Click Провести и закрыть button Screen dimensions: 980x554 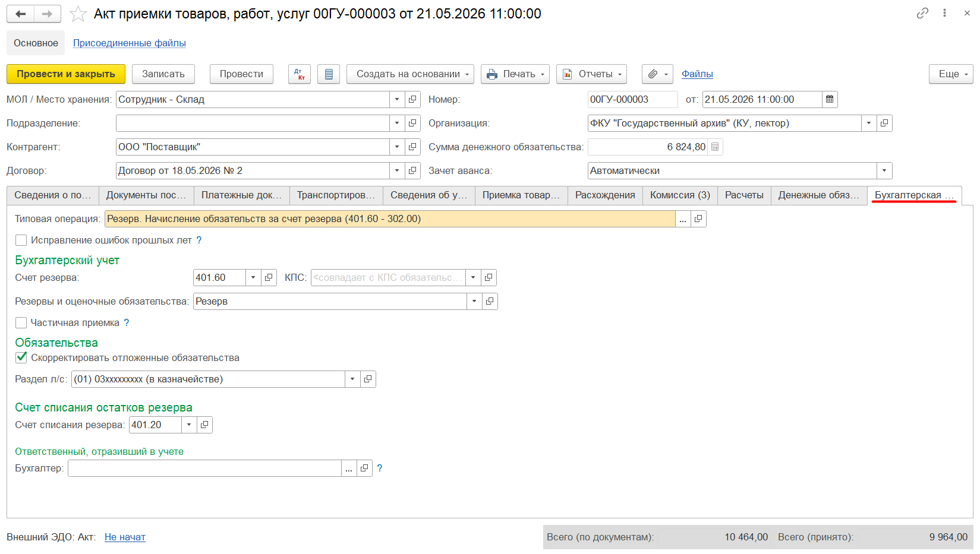click(x=66, y=74)
